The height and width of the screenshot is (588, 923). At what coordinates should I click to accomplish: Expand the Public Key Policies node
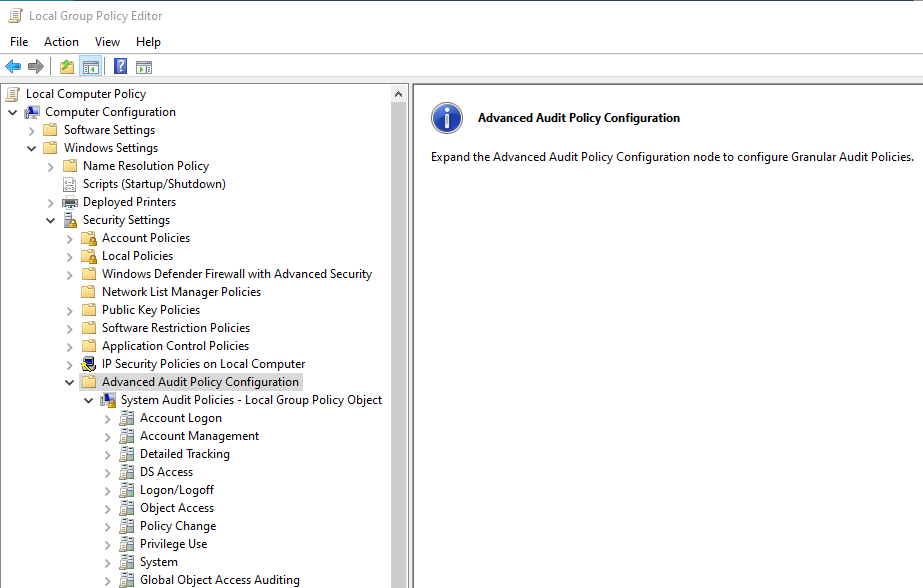pos(69,311)
